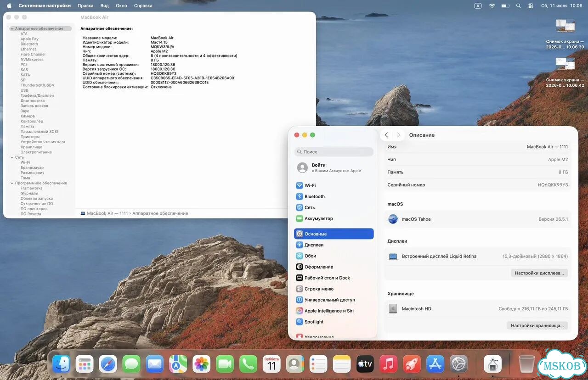Screen dimensions: 588x380
Task: Open Apple Intelligence и Siri settings
Action: (x=334, y=311)
